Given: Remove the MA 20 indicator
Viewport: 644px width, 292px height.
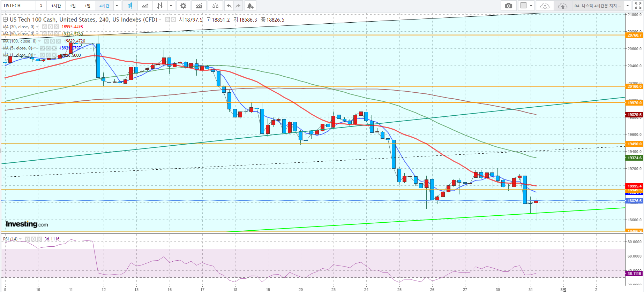Looking at the screenshot, I should (57, 27).
